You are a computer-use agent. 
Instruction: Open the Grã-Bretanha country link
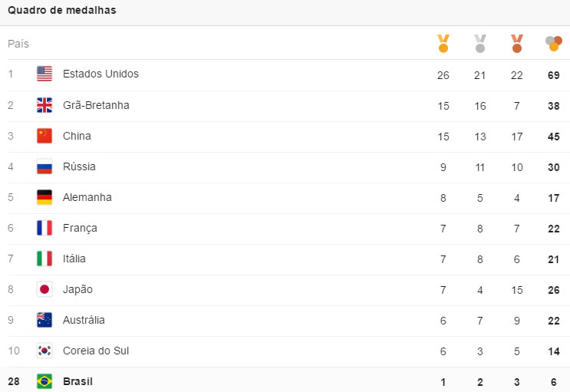[96, 105]
